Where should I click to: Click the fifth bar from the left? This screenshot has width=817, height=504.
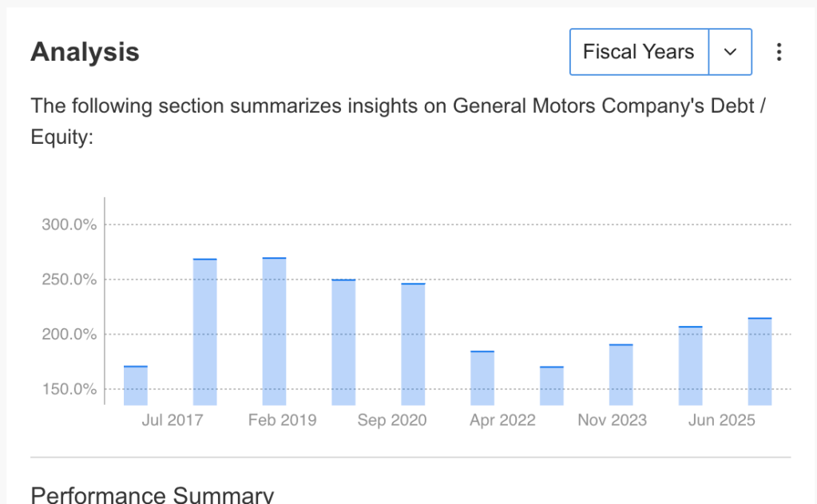pos(413,343)
